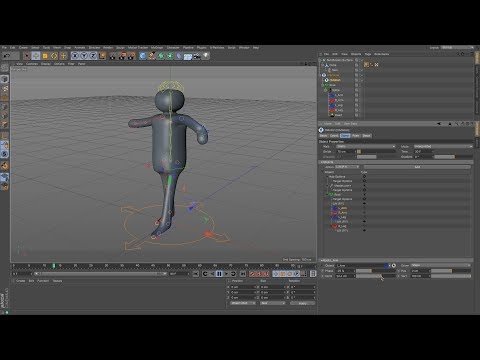Open the File menu in main menu bar
The width and height of the screenshot is (480, 360).
click(x=4, y=48)
